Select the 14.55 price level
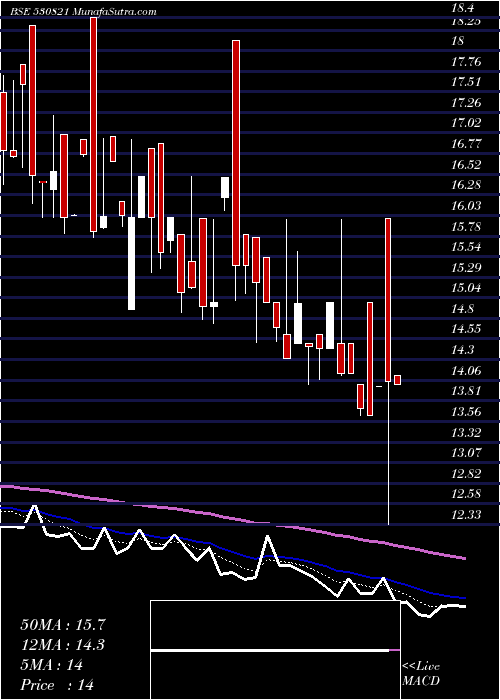 point(466,329)
